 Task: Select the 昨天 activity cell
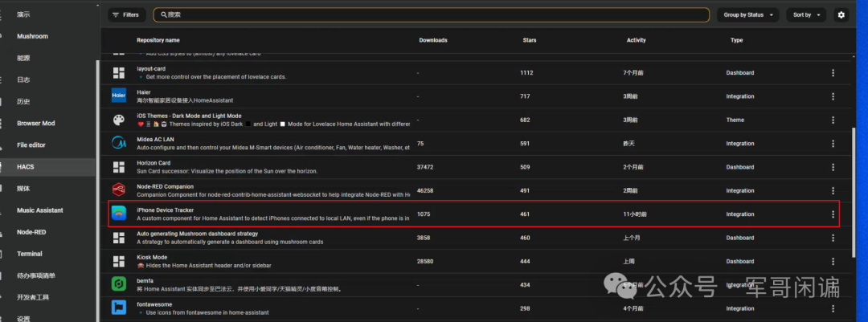[x=628, y=144]
